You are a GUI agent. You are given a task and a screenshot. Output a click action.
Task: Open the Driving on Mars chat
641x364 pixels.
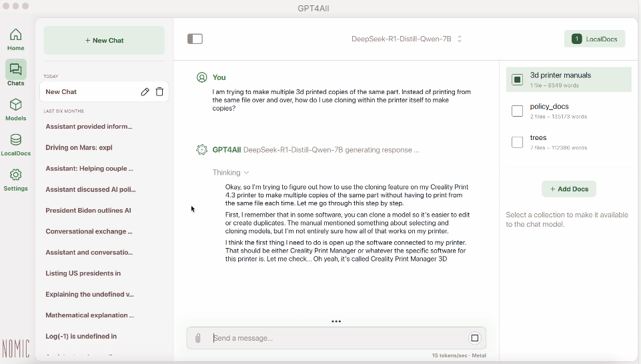pos(79,148)
